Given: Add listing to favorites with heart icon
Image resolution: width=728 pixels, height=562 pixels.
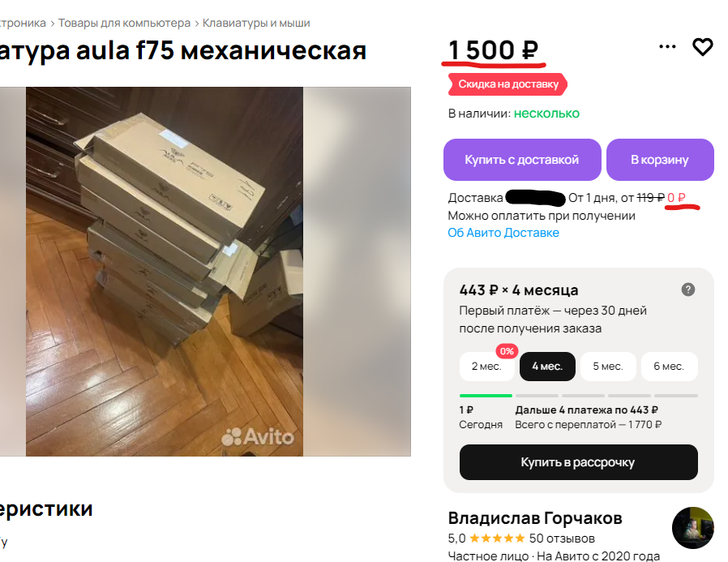Looking at the screenshot, I should point(703,47).
